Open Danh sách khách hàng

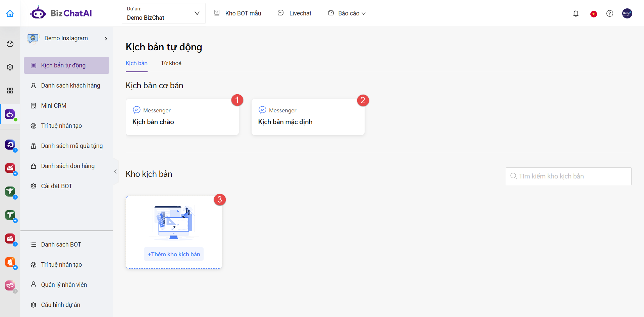[x=66, y=86]
